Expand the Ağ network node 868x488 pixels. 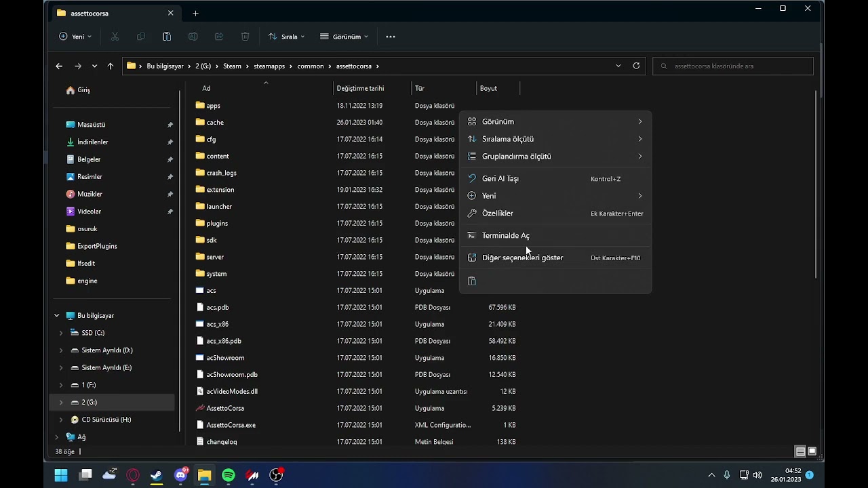coord(57,437)
